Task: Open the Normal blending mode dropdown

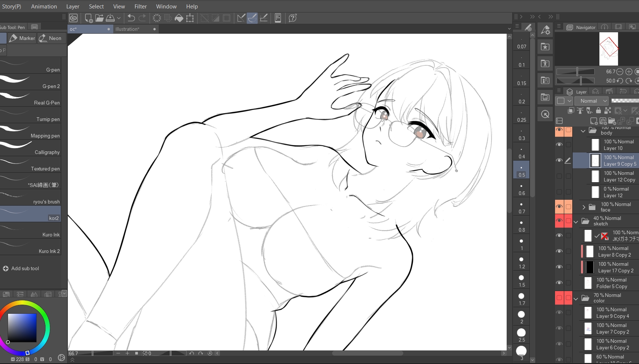Action: (x=591, y=101)
